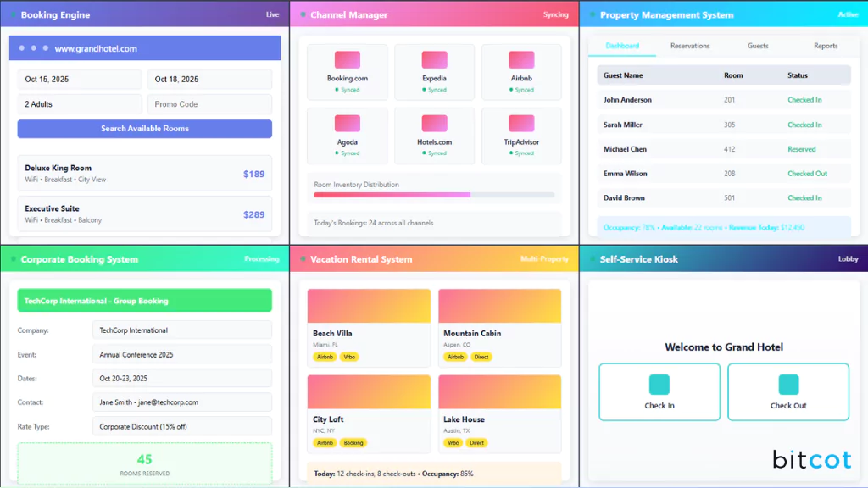Click the Promo Code input field
Viewport: 868px width, 488px height.
point(209,103)
